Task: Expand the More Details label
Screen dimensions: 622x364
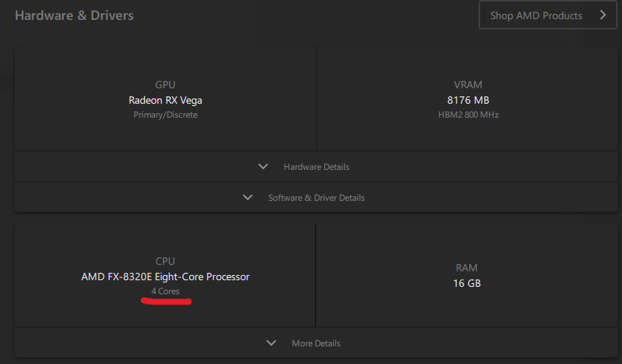Action: click(x=316, y=343)
